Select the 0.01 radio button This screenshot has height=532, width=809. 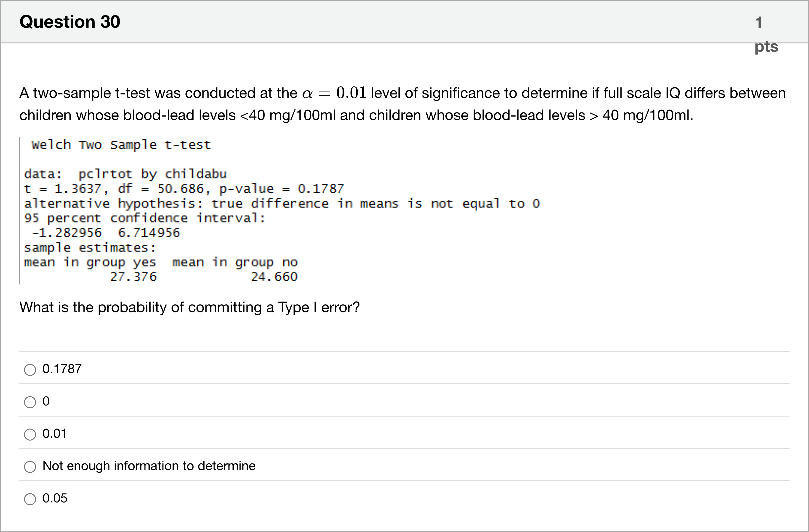tap(30, 434)
